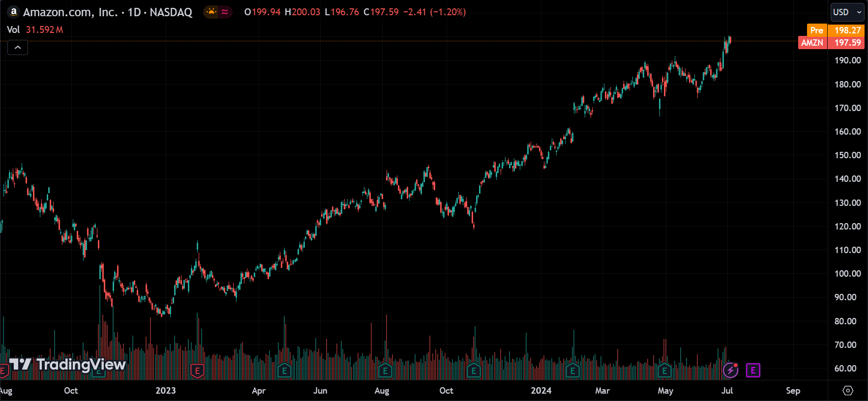Click the red AMZN ticker price label

pos(812,43)
